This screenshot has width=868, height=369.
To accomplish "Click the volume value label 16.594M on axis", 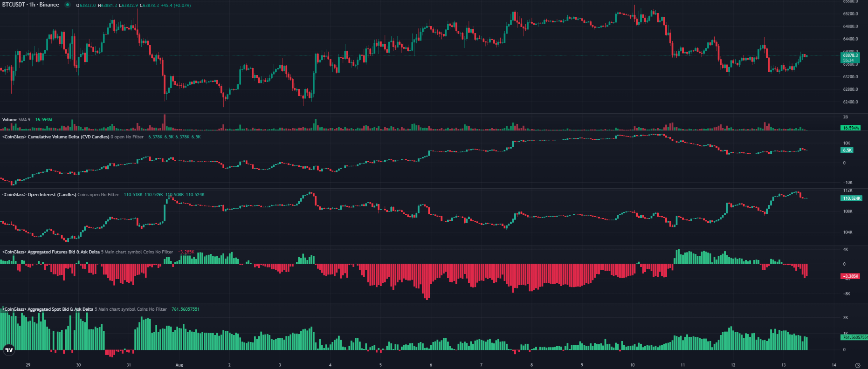I will [851, 128].
